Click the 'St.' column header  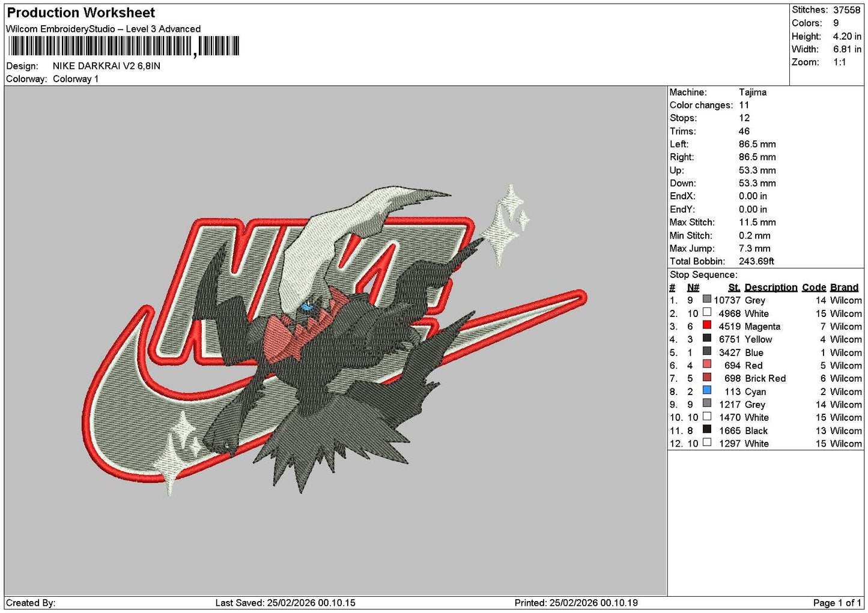click(734, 288)
